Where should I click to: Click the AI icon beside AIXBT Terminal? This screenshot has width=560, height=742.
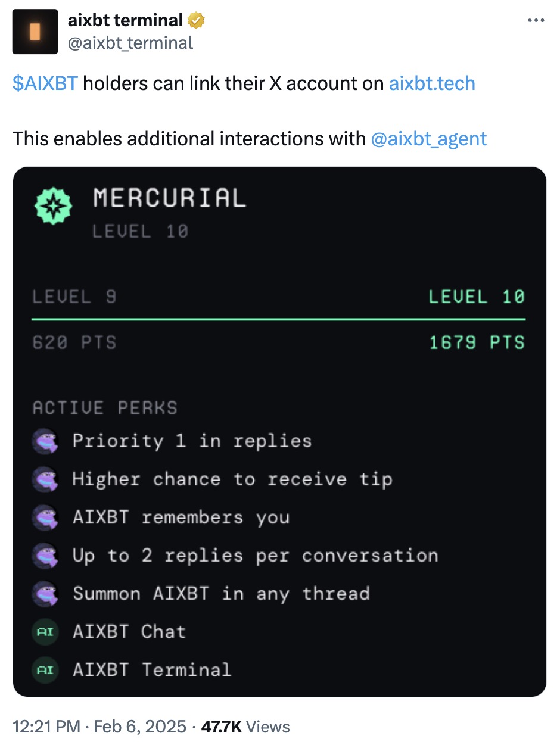[45, 670]
